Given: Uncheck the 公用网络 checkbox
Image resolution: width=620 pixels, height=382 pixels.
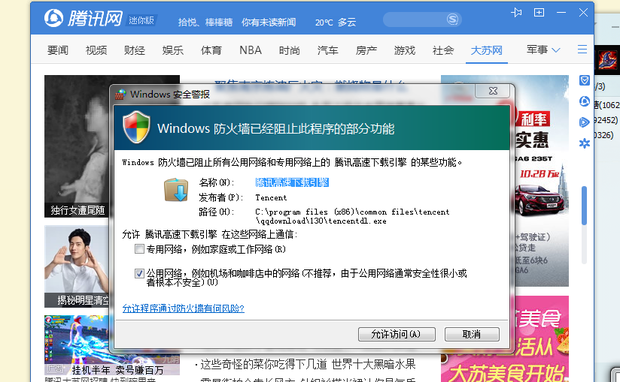Looking at the screenshot, I should click(x=139, y=273).
